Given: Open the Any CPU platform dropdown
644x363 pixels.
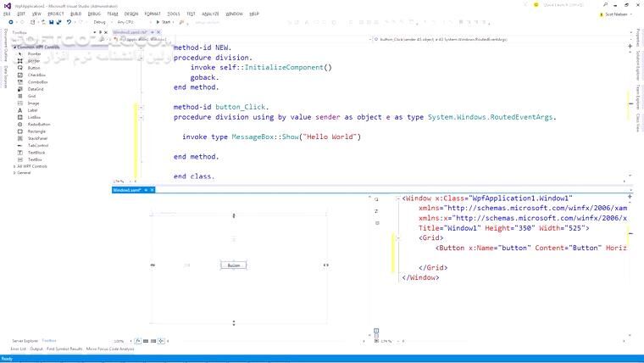Looking at the screenshot, I should 128,22.
